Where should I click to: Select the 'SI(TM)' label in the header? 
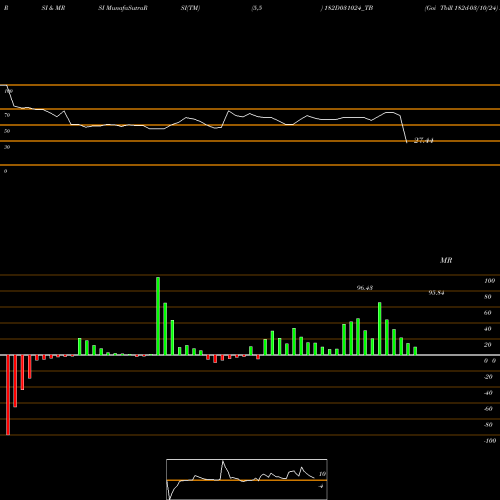tap(190, 8)
